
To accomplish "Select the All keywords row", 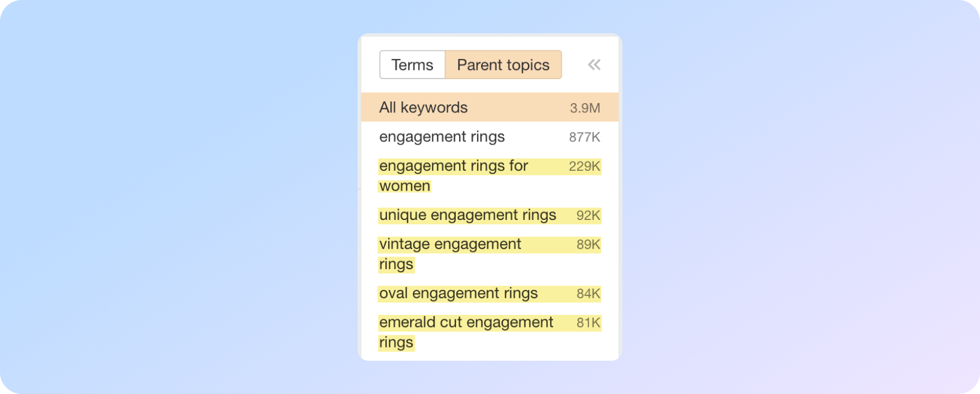I will coord(424,108).
